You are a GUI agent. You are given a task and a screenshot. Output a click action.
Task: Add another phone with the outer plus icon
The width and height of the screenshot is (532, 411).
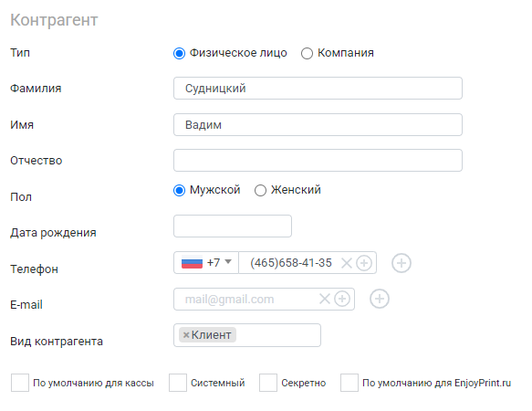[x=402, y=263]
